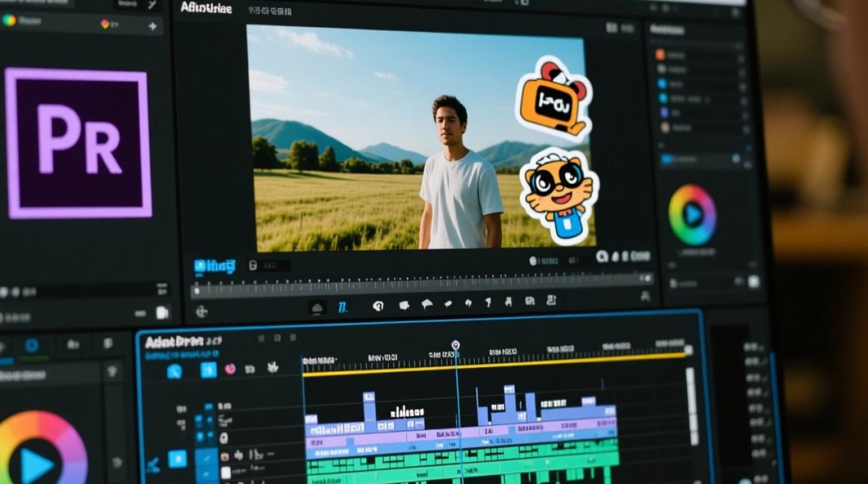
Task: Click the playhead marker on timeline ruler
Action: pos(455,345)
